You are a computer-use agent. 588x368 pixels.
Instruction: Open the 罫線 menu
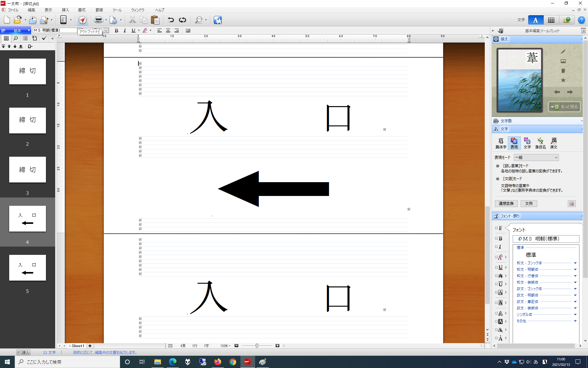click(99, 10)
